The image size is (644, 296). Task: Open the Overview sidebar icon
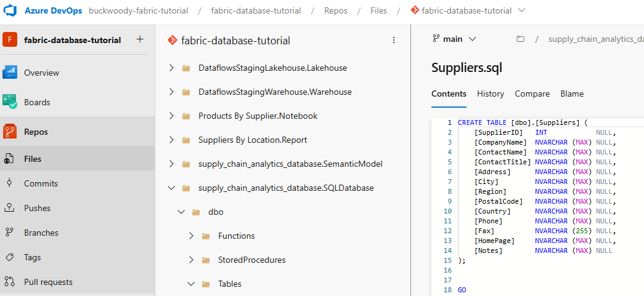pyautogui.click(x=10, y=73)
